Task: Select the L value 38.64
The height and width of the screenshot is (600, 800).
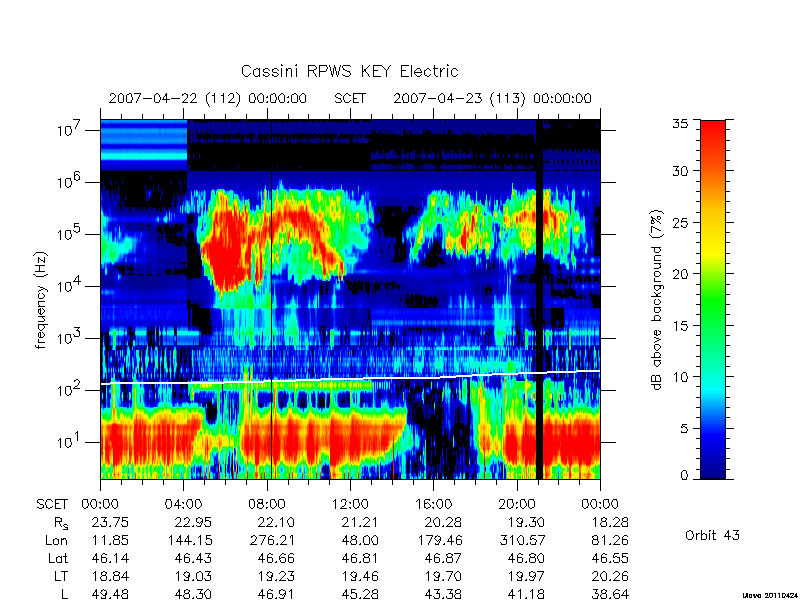Action: (609, 594)
